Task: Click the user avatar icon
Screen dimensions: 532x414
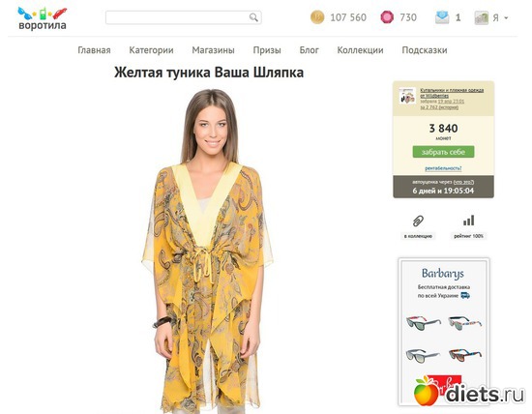Action: tap(481, 17)
